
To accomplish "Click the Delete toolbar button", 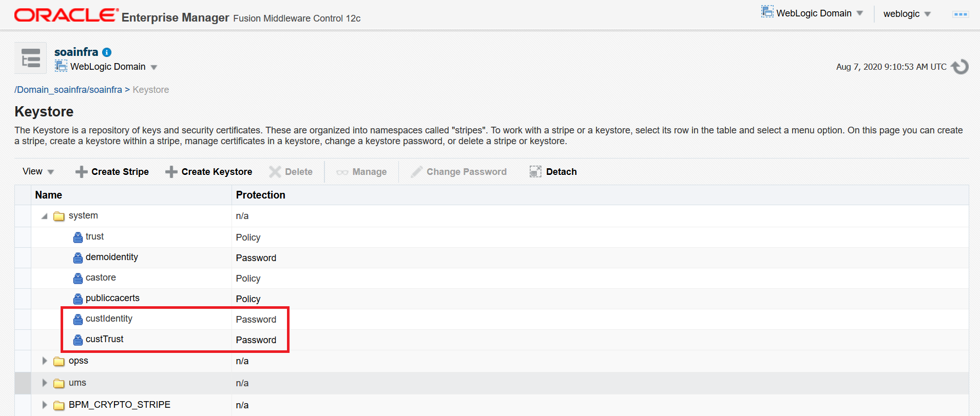I will (x=291, y=172).
